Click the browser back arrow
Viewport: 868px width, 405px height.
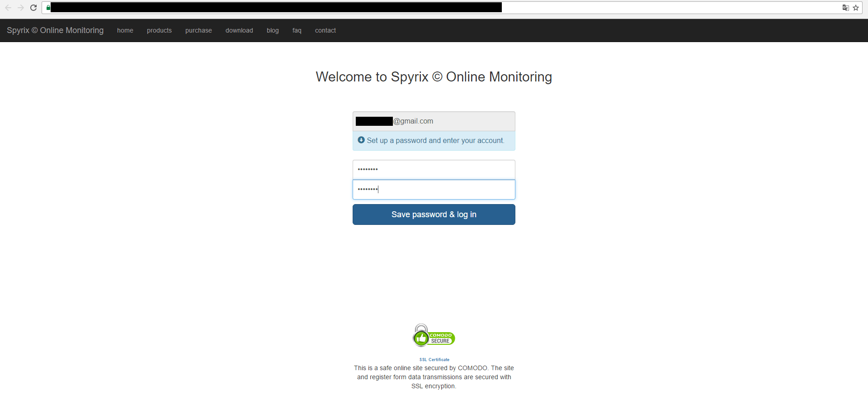click(8, 8)
